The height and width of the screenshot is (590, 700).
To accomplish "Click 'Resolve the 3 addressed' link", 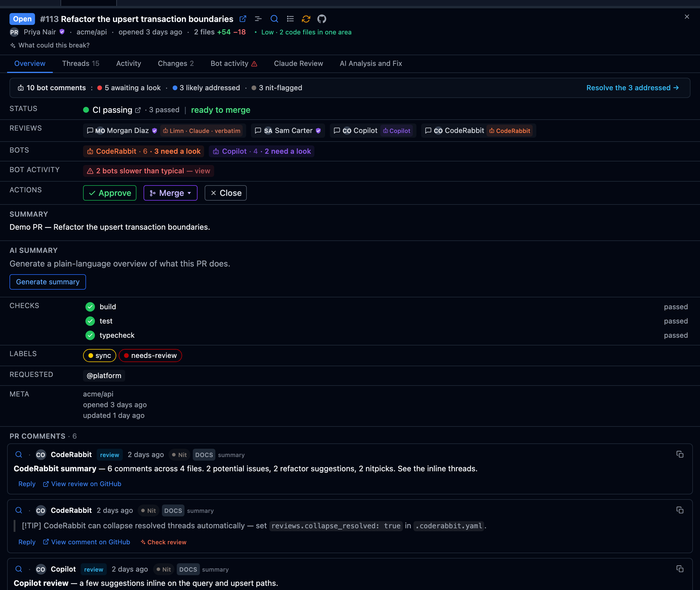I will pos(632,88).
